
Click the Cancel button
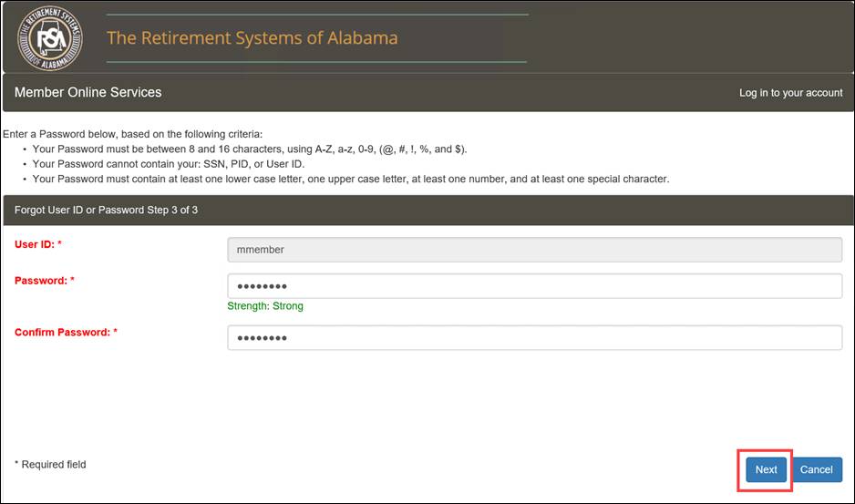tap(817, 469)
